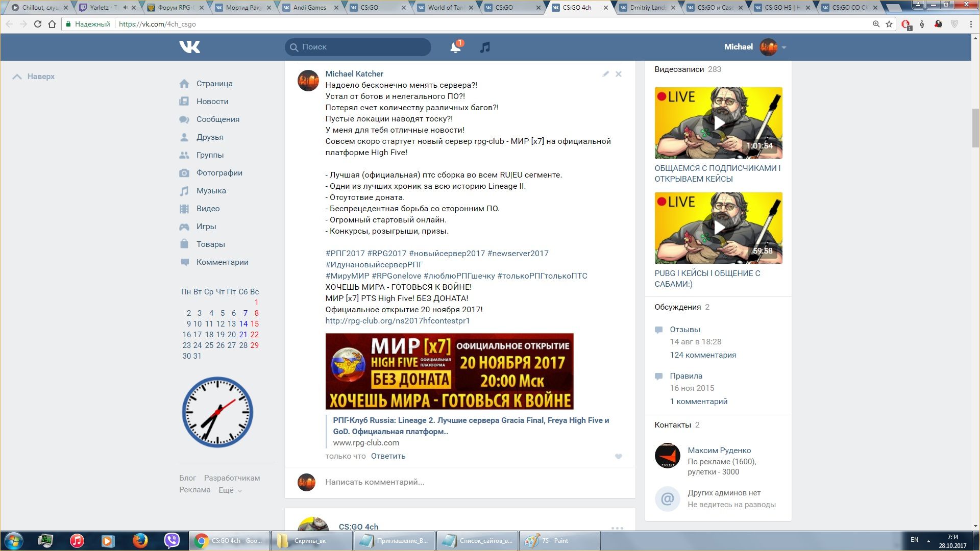
Task: Open the notifications bell
Action: [455, 47]
